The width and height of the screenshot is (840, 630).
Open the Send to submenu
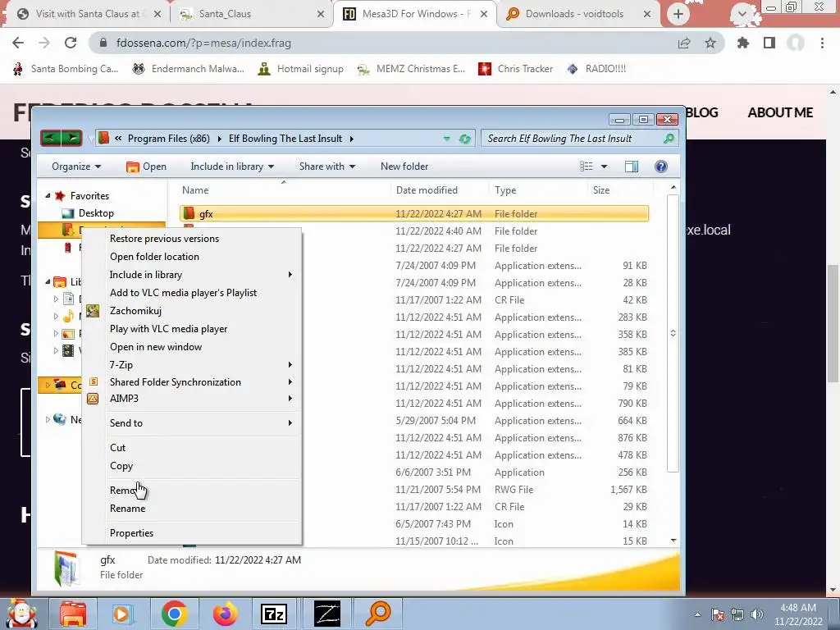[192, 422]
